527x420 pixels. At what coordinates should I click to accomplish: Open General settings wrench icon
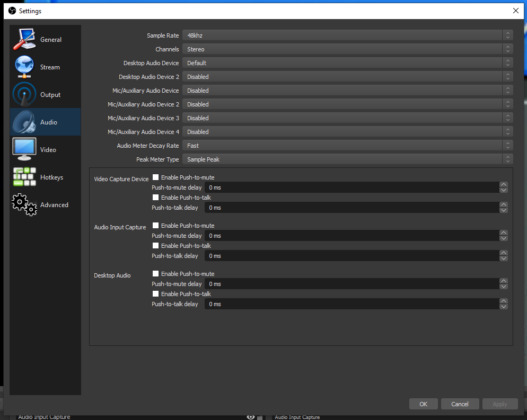click(24, 39)
